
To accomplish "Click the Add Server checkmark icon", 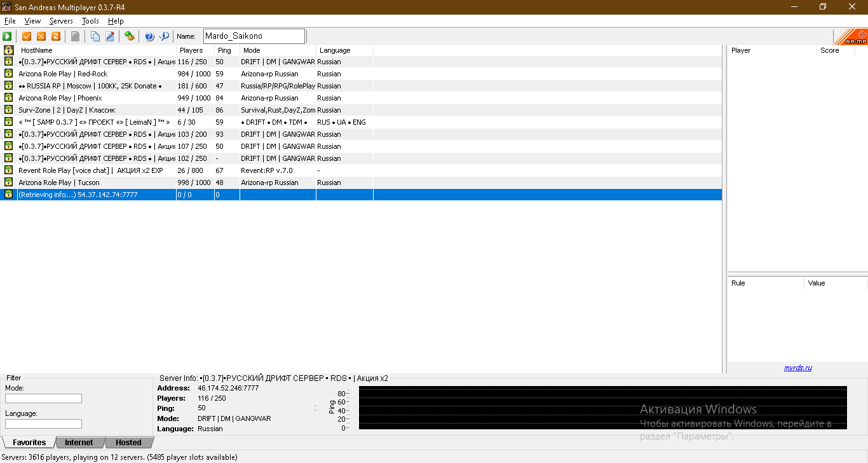I will tap(27, 36).
